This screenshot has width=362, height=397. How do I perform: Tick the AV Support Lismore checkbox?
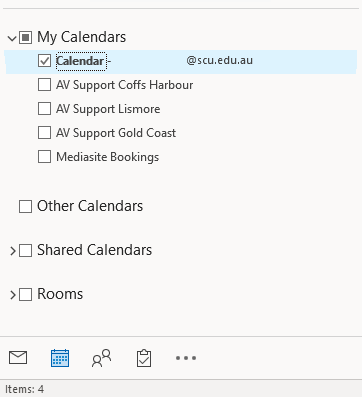tap(44, 109)
